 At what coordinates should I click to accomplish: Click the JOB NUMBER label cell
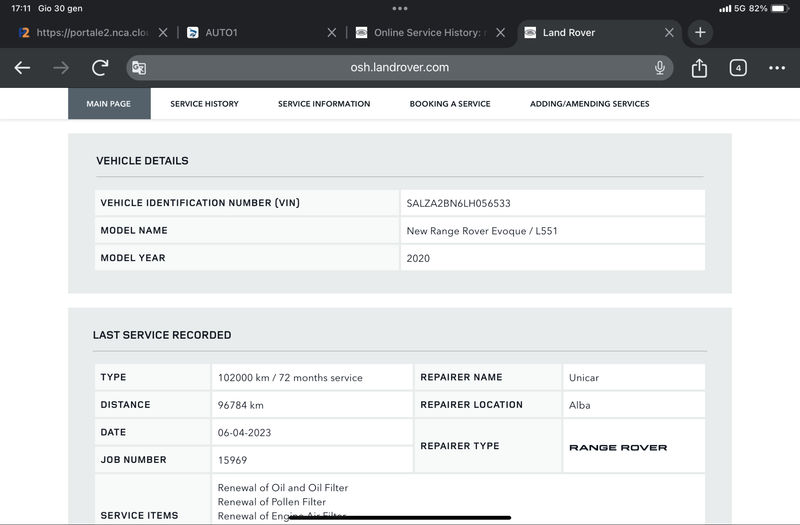tap(153, 460)
